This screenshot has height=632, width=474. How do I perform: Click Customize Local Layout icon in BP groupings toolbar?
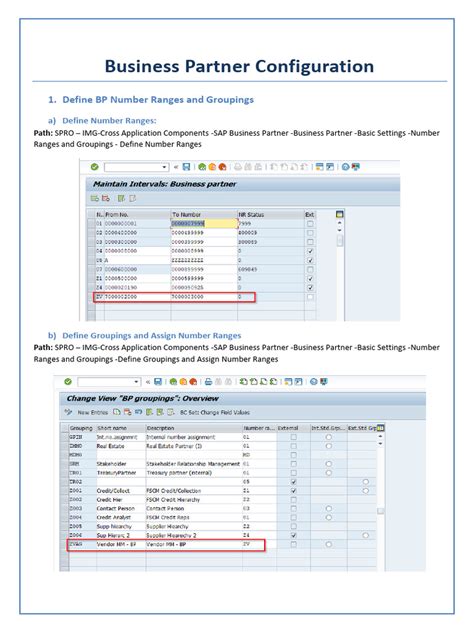pos(324,382)
